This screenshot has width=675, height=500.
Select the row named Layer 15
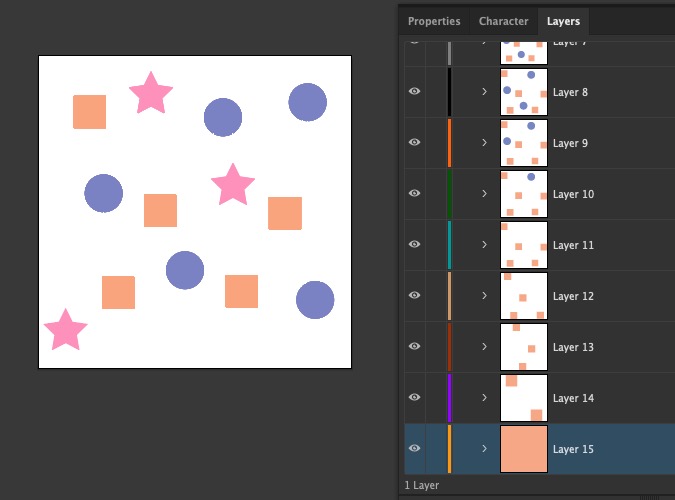click(x=539, y=449)
